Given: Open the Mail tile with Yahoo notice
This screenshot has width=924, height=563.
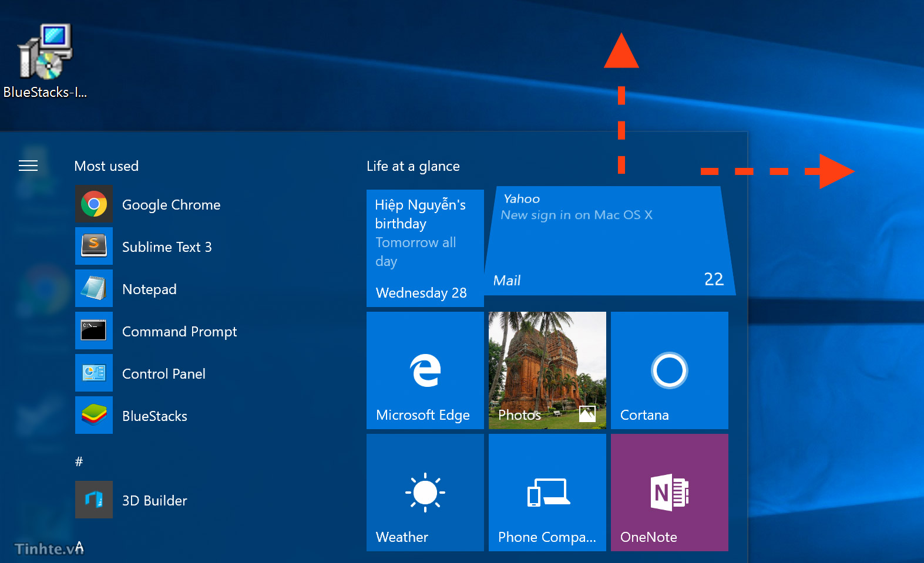Looking at the screenshot, I should click(x=610, y=241).
